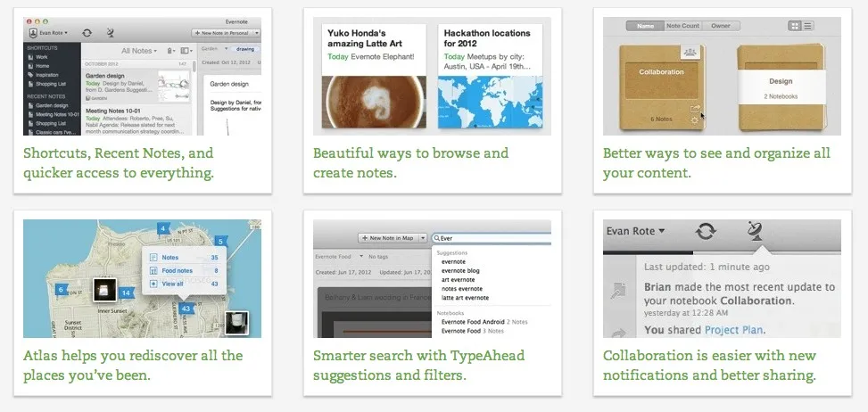Click activity satellite icon in notifications card
Viewport: 868px width, 412px height.
[x=754, y=231]
